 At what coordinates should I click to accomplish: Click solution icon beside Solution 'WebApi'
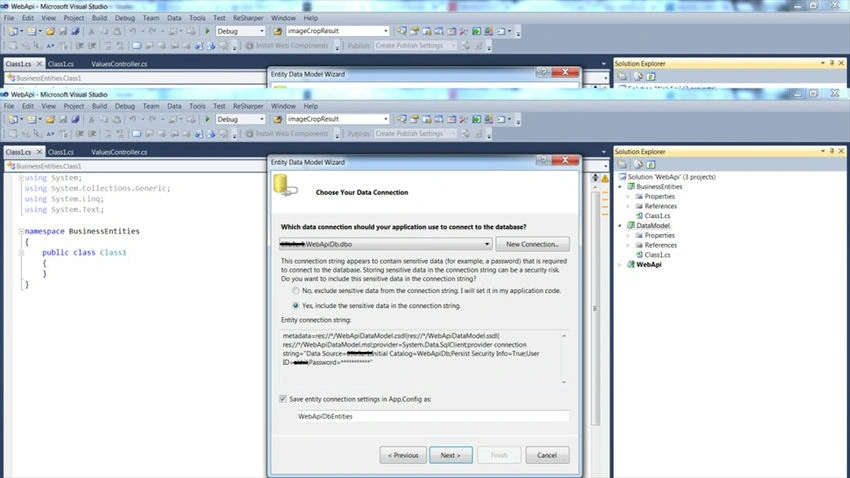pos(622,177)
